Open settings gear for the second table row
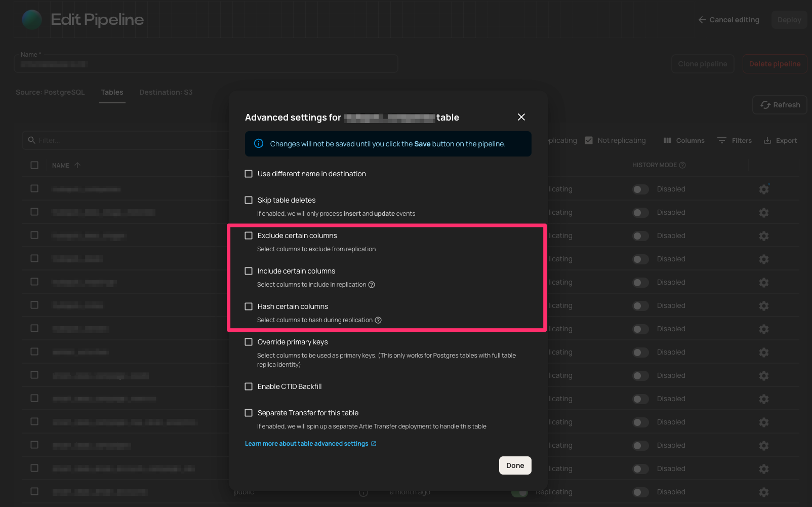 click(x=764, y=212)
